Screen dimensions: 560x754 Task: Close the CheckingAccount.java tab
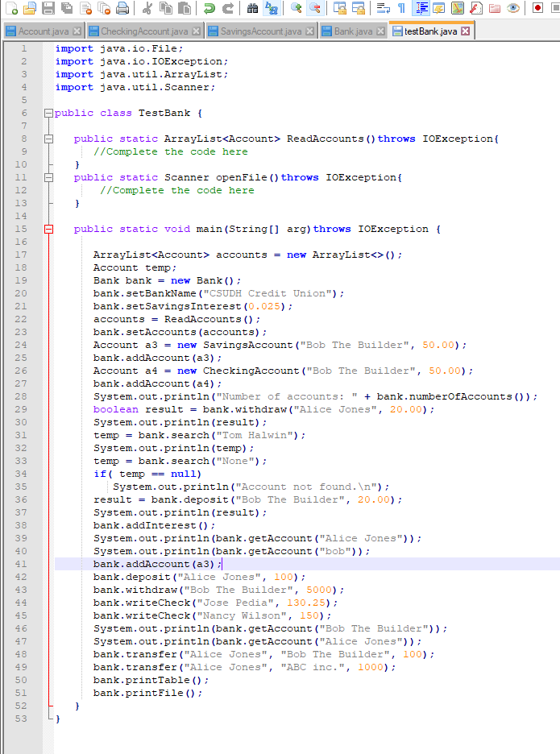196,31
